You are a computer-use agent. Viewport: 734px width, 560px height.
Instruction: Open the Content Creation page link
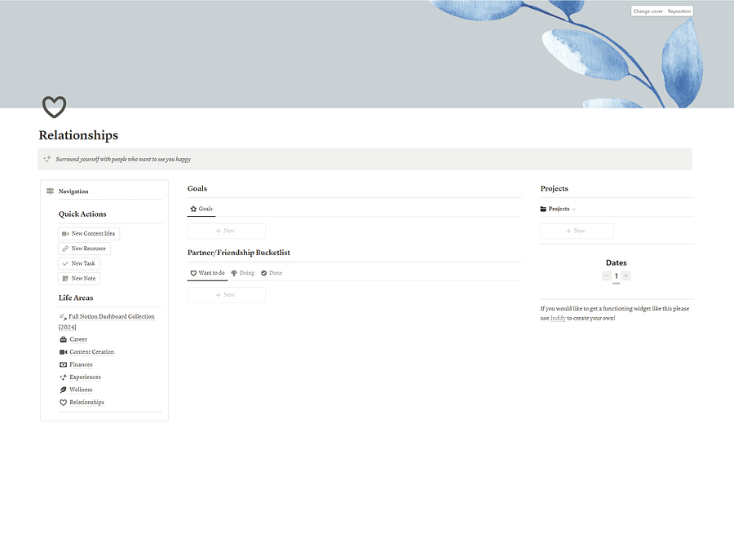pos(91,352)
